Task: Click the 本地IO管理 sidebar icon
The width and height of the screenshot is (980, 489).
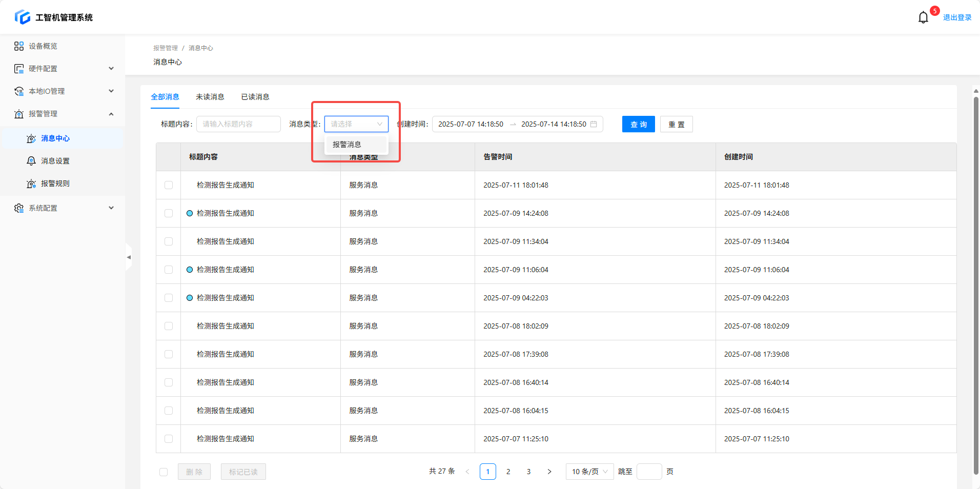Action: (x=19, y=91)
